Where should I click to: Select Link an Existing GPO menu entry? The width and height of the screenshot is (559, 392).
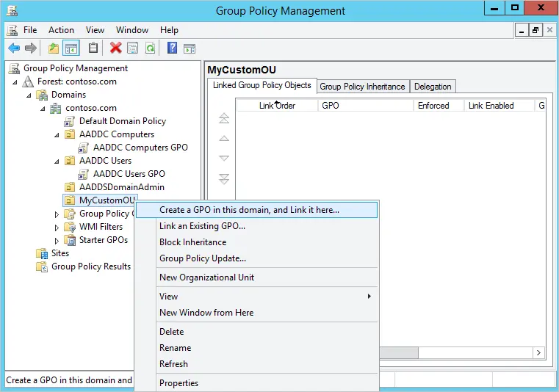tap(202, 226)
